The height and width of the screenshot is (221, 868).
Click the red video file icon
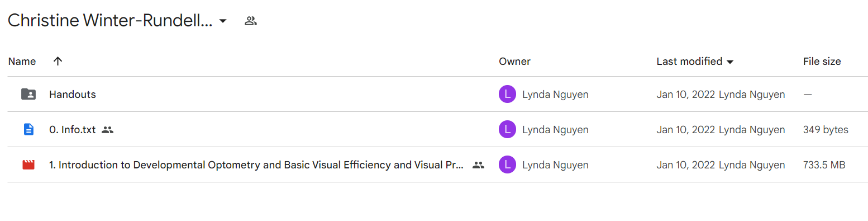click(x=28, y=164)
